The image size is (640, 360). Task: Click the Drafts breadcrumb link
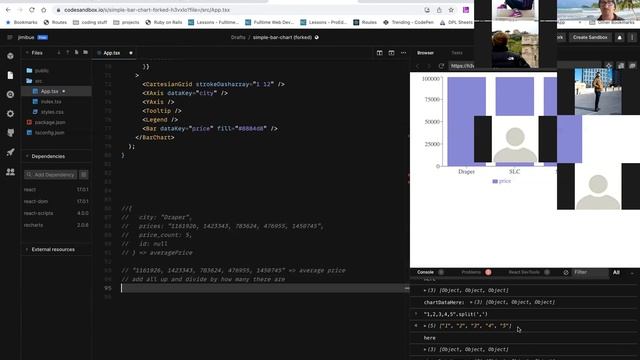(238, 37)
